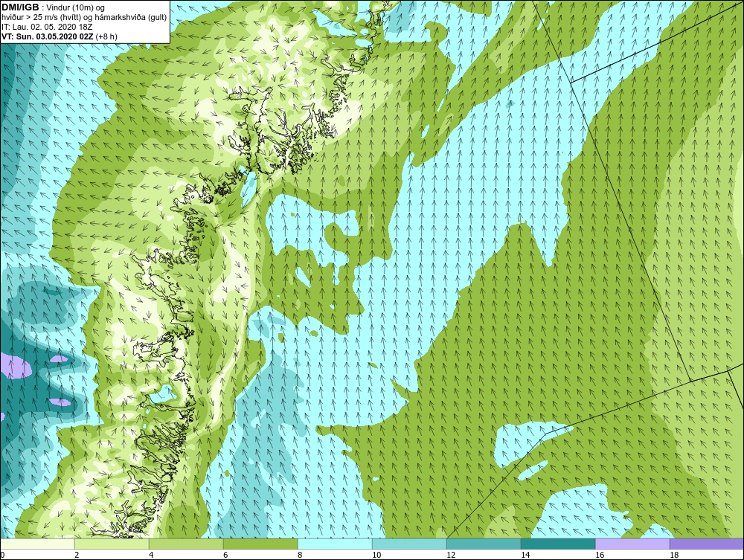Screen dimensions: 744x560
Task: Click the legend scale label '12'
Action: coord(451,555)
